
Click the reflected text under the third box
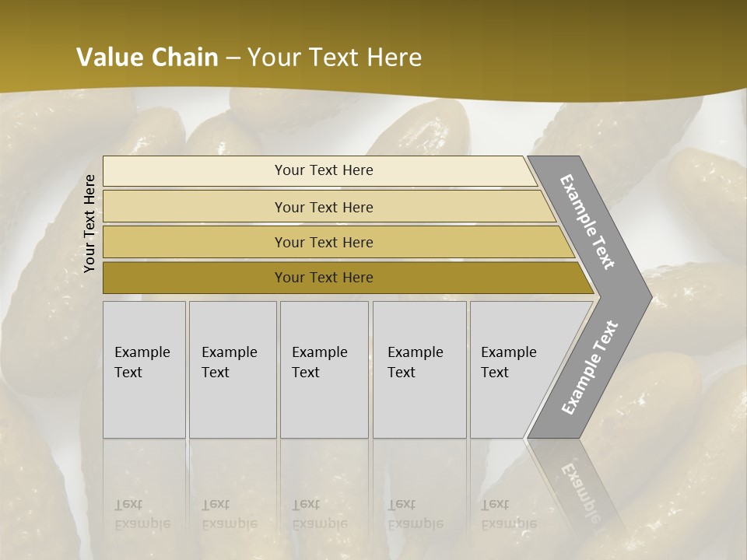[x=319, y=514]
